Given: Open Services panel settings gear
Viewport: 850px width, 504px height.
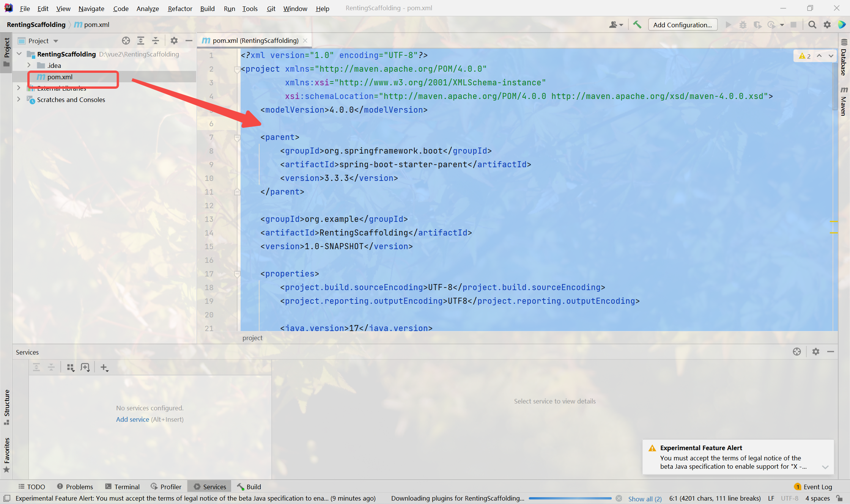Looking at the screenshot, I should tap(816, 352).
